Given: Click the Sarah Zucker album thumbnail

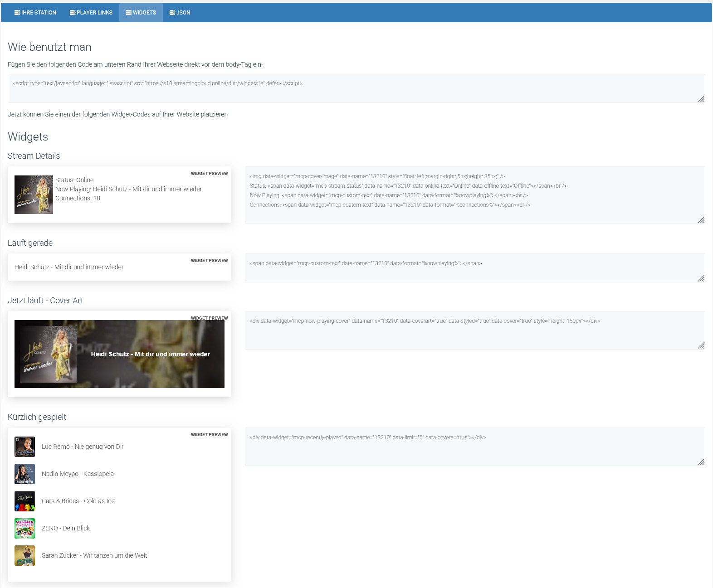Looking at the screenshot, I should [x=24, y=555].
